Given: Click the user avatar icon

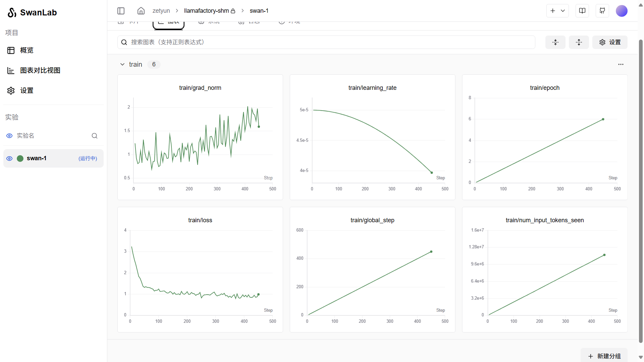Looking at the screenshot, I should pos(622,11).
